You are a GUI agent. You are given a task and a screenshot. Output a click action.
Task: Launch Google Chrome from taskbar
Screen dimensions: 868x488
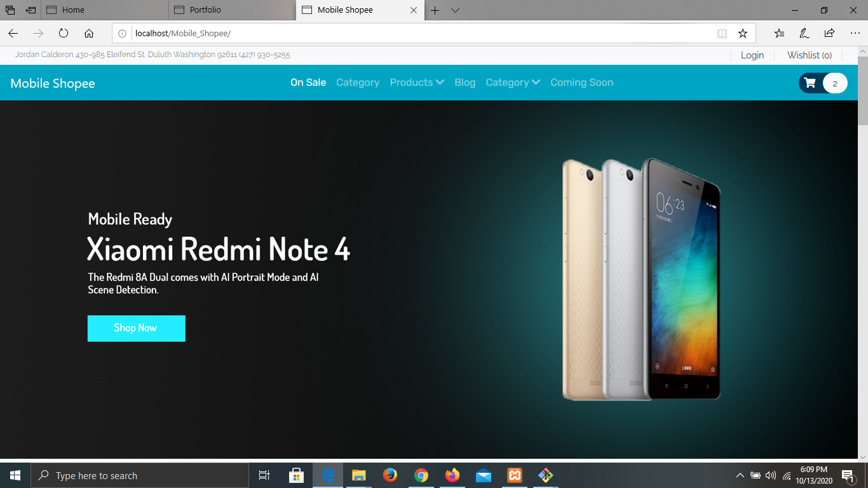click(421, 475)
